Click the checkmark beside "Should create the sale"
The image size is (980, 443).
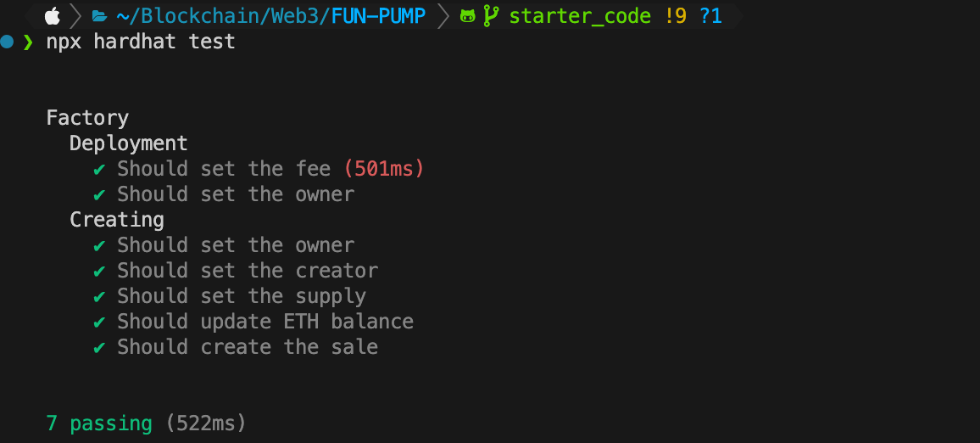click(x=98, y=347)
